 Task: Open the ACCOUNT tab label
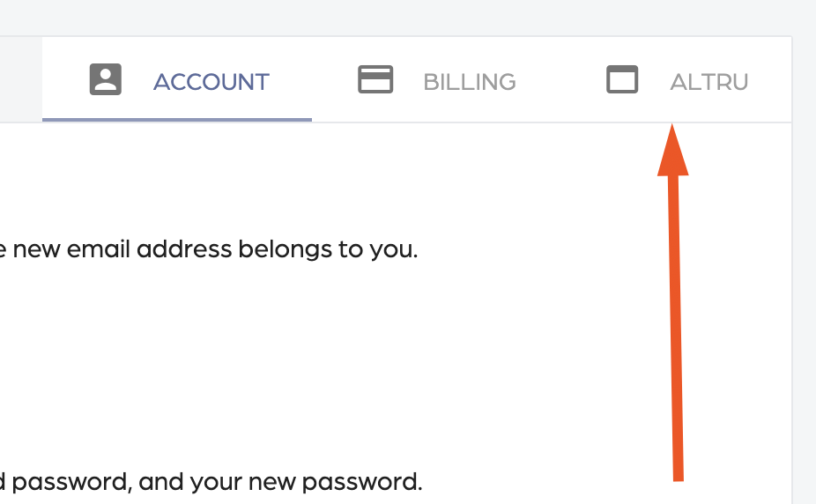tap(211, 82)
